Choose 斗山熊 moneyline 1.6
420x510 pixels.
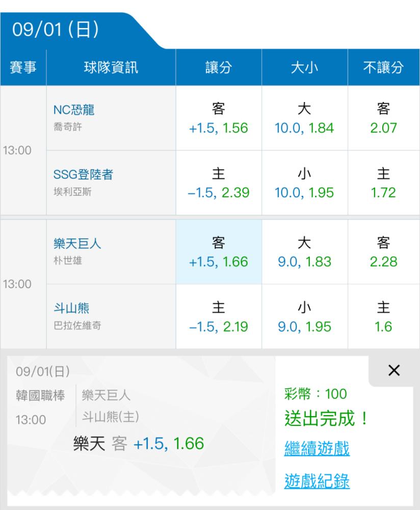[384, 317]
